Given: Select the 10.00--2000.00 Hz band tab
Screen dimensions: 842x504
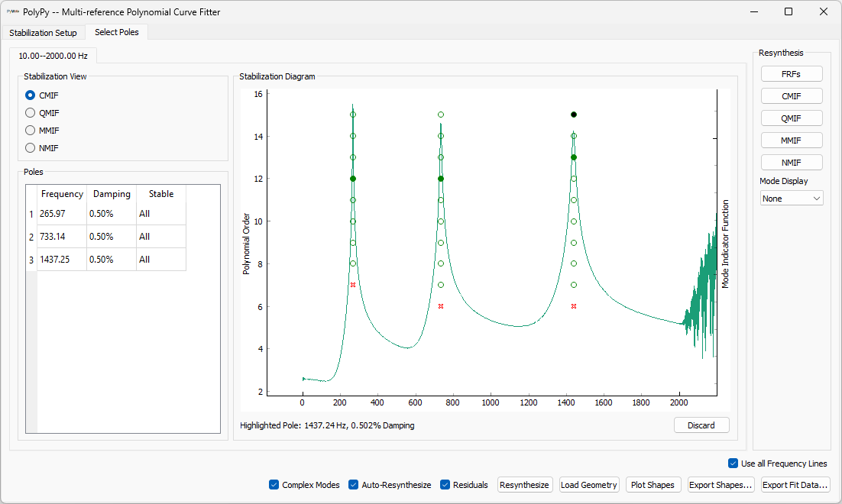Looking at the screenshot, I should 53,56.
